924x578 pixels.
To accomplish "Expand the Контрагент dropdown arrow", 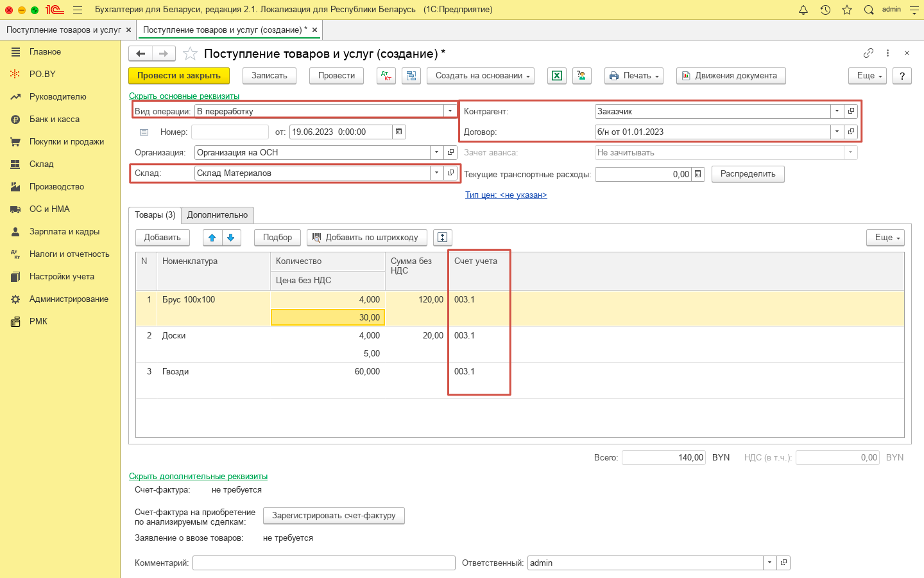I will 837,111.
